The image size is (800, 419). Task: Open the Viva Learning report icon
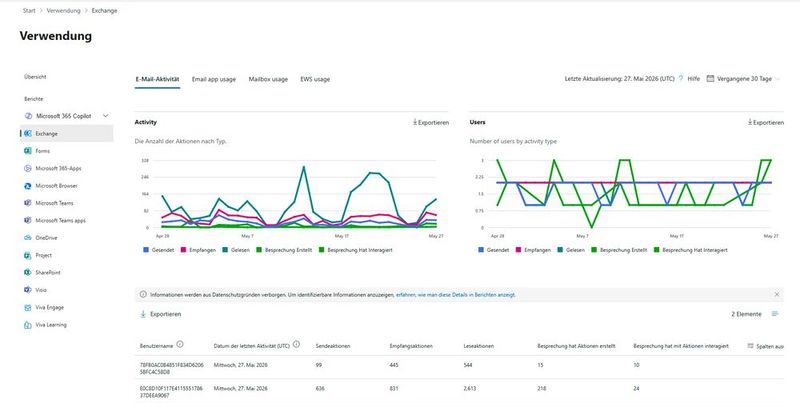(28, 325)
